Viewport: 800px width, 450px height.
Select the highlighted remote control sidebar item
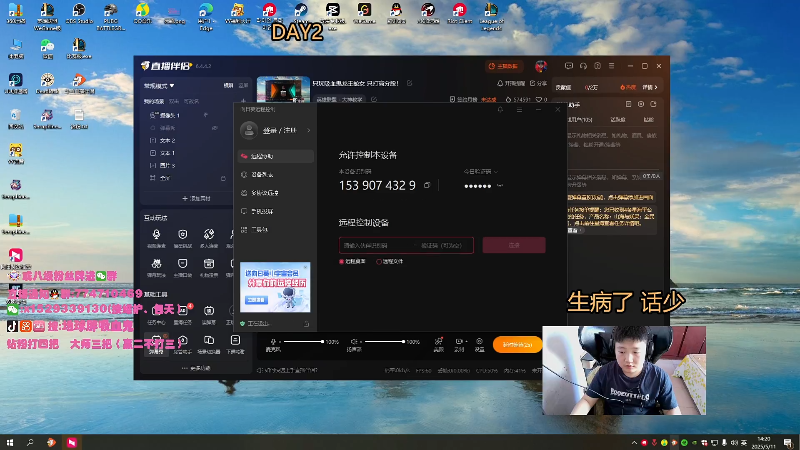click(x=276, y=156)
